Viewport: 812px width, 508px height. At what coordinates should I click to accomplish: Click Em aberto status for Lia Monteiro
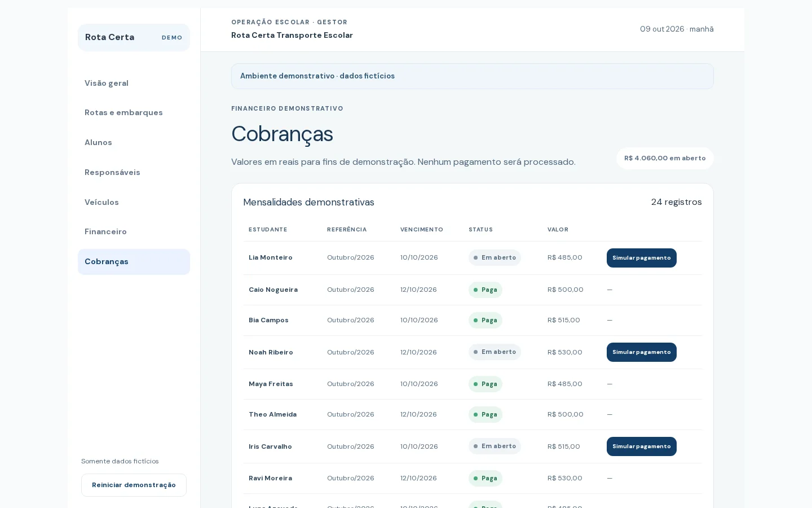495,258
